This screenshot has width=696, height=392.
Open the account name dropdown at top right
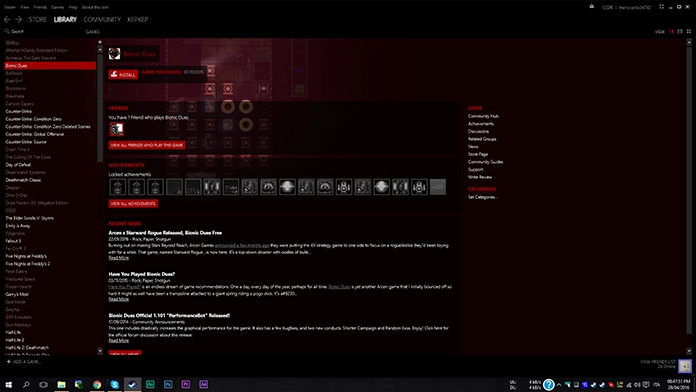tap(635, 7)
